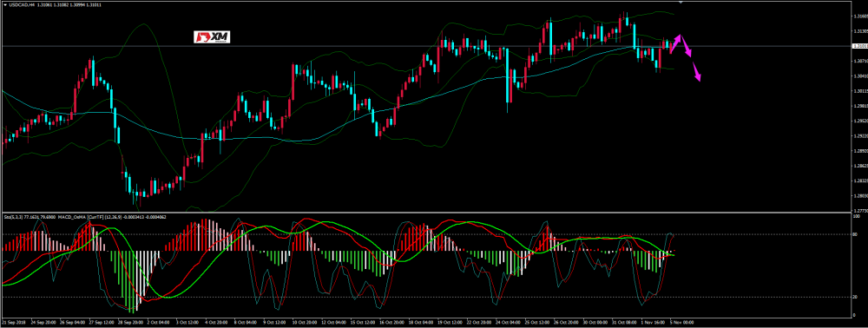Click the 22 Oct 20:00 time label
868x328 pixels.
point(479,323)
